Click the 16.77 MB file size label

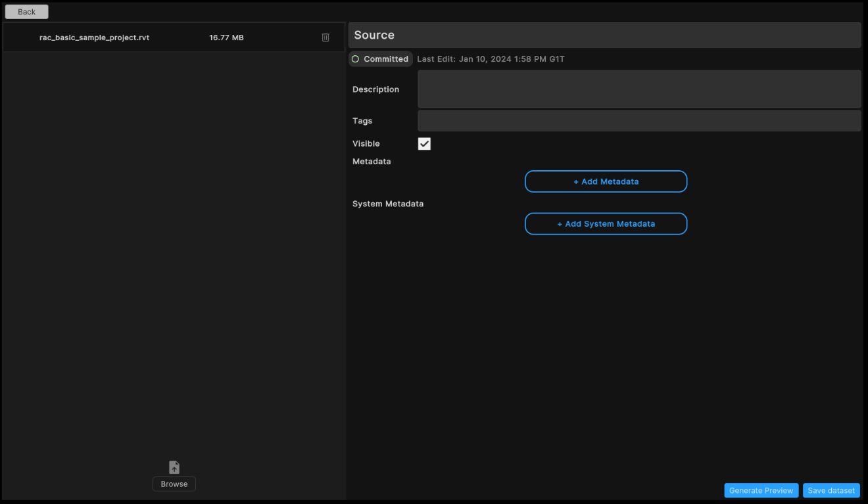pos(226,37)
